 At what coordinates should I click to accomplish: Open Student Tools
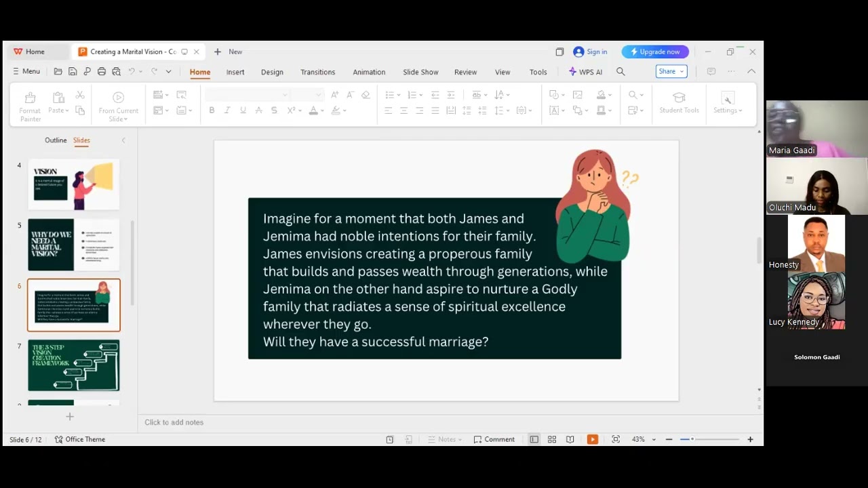679,102
